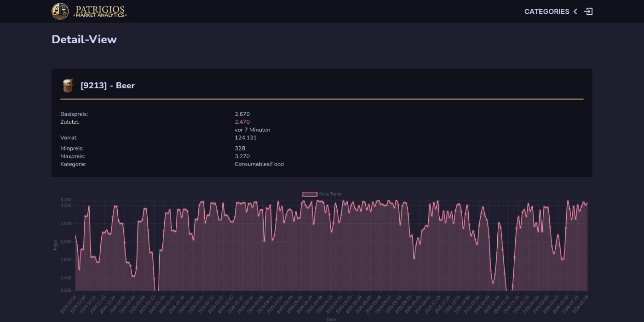Image resolution: width=644 pixels, height=322 pixels.
Task: Click the Vorrat stock value 124.131
Action: click(246, 138)
